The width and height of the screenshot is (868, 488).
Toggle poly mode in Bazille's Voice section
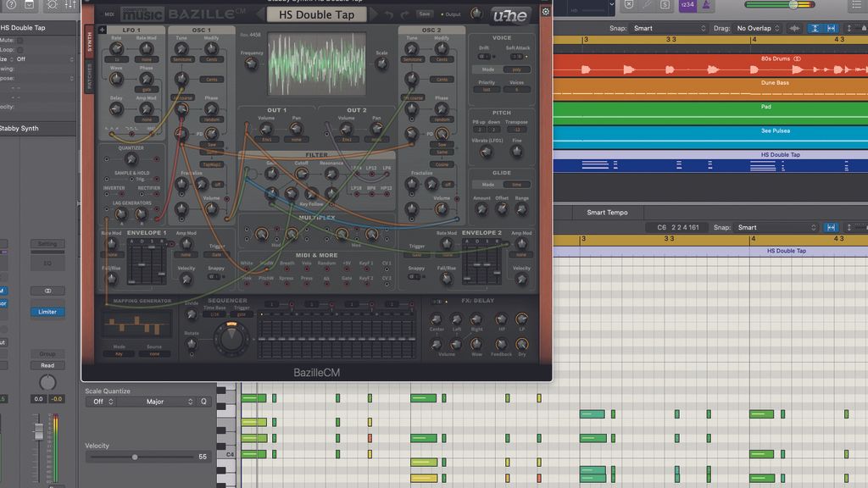[x=516, y=69]
